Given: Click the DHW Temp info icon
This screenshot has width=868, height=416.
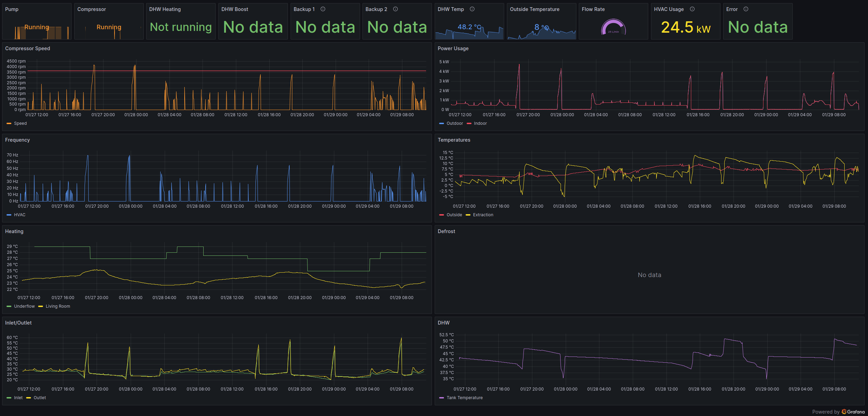Looking at the screenshot, I should pyautogui.click(x=472, y=9).
